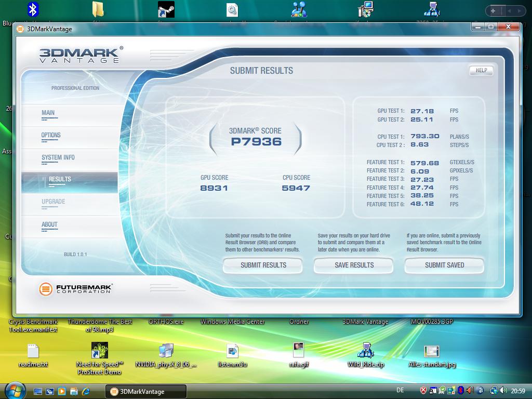The width and height of the screenshot is (532, 399).
Task: Open the desktop file icon with gear symbols
Action: [x=232, y=10]
